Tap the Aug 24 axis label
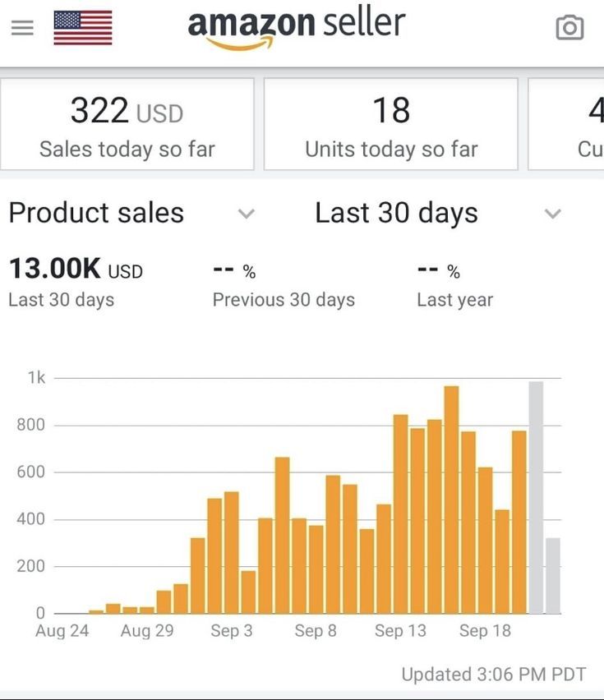 pyautogui.click(x=62, y=631)
